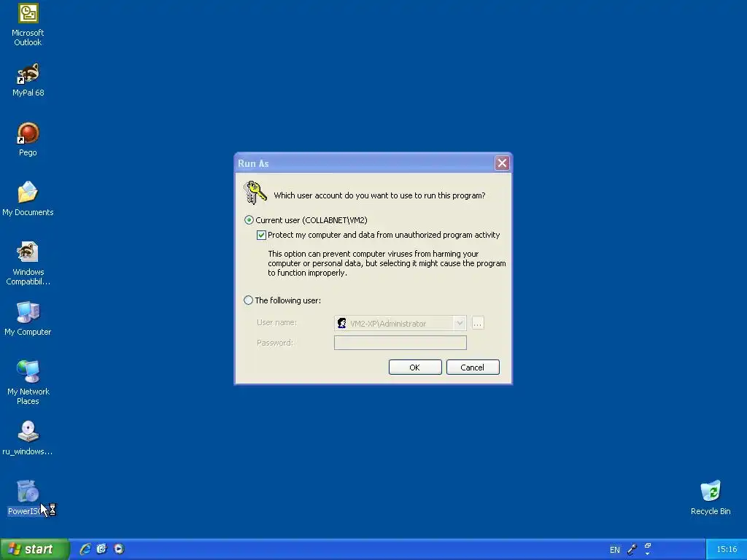Click the restore language bar tray icon
The height and width of the screenshot is (560, 747).
[648, 545]
